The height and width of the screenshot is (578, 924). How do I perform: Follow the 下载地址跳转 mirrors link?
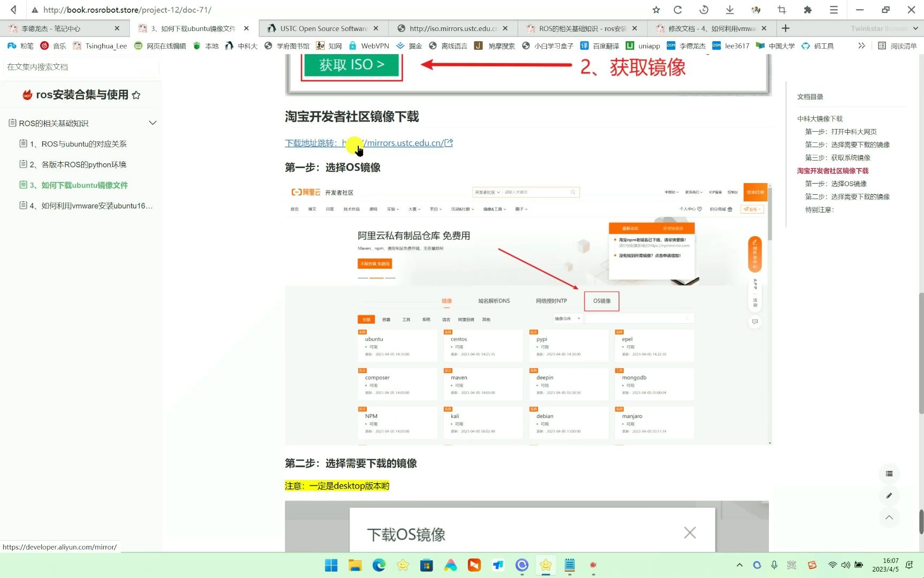point(369,143)
